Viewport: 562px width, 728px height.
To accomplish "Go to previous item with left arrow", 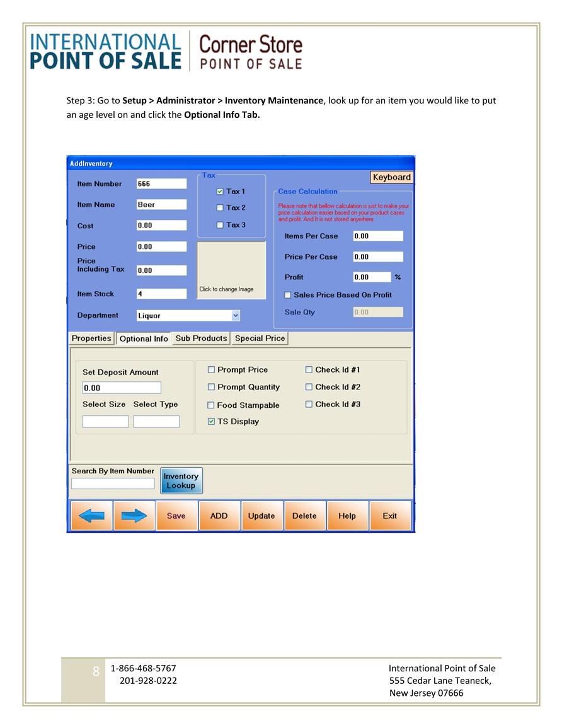I will 91,516.
